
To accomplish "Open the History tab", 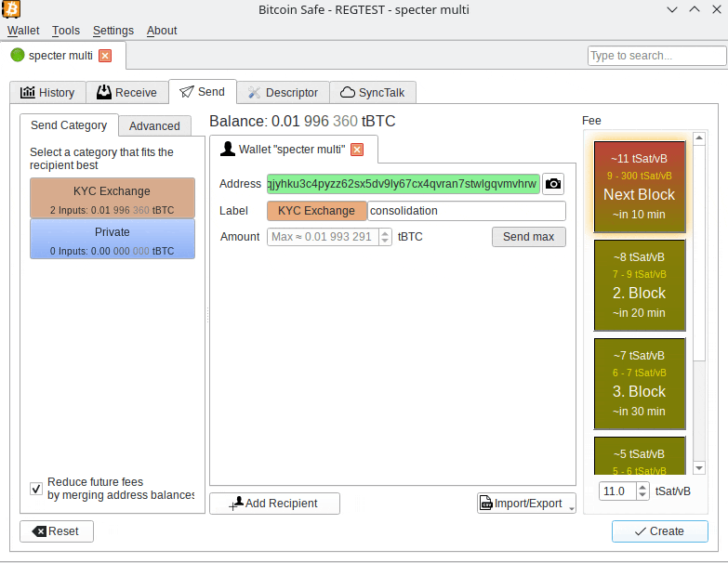I will point(47,93).
